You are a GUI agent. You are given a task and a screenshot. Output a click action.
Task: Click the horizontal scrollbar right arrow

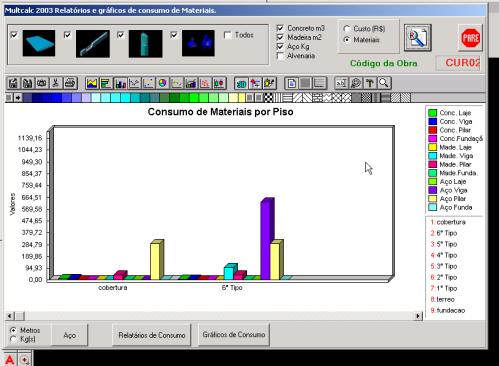tap(418, 316)
